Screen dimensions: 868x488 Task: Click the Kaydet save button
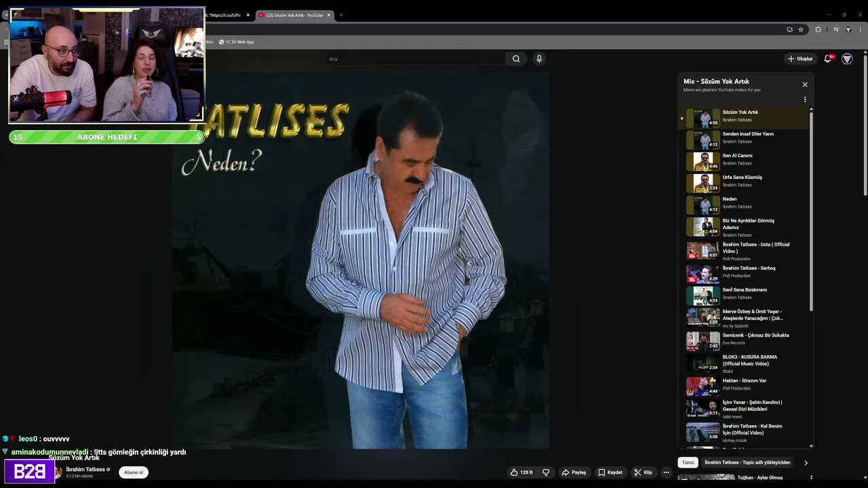610,472
